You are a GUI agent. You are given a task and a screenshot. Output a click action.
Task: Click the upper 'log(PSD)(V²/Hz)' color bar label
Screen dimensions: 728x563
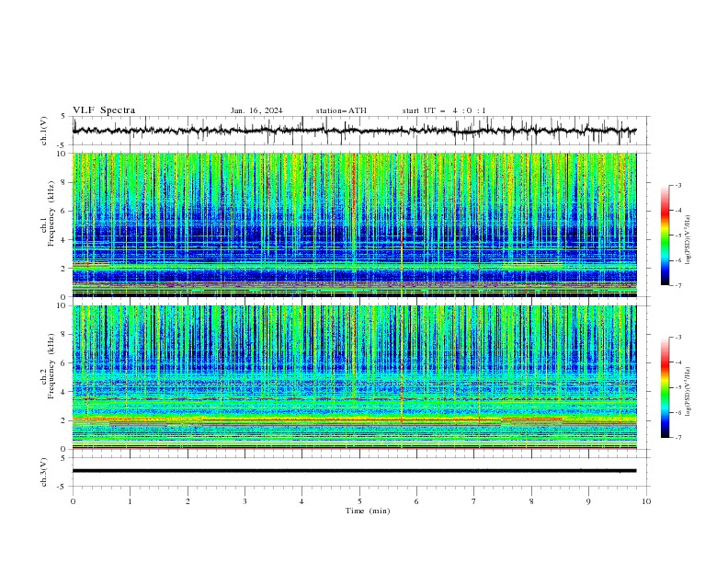point(688,240)
